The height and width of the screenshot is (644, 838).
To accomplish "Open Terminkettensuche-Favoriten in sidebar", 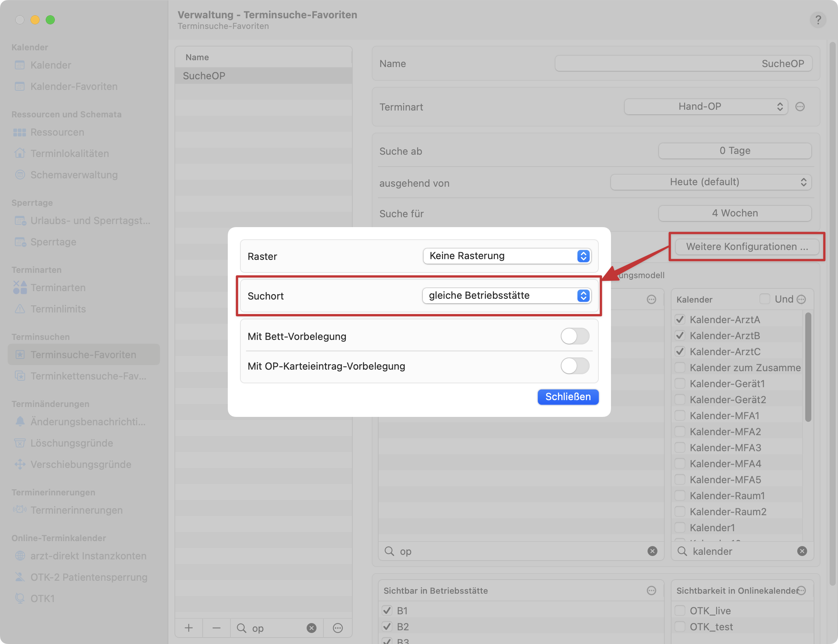I will coord(83,376).
